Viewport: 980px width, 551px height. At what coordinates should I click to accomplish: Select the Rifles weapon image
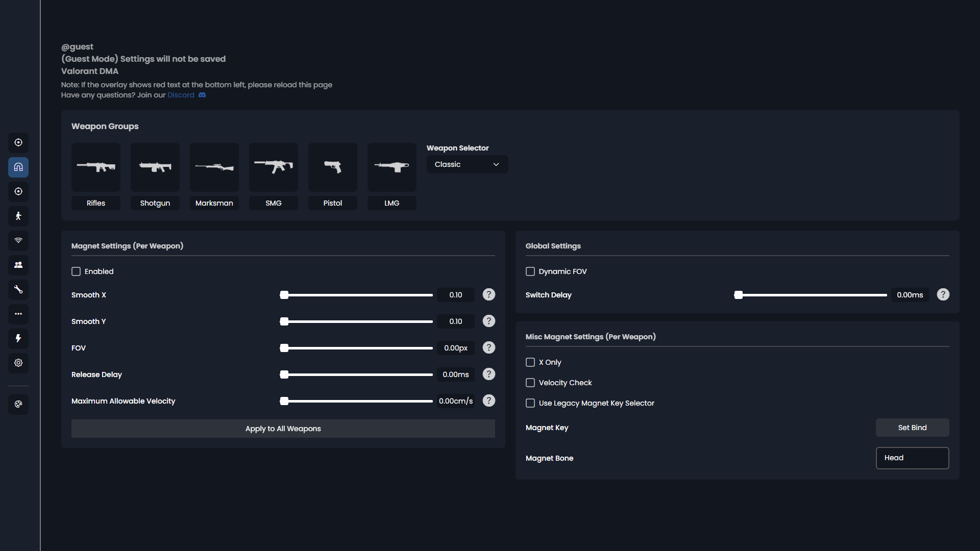pyautogui.click(x=96, y=167)
